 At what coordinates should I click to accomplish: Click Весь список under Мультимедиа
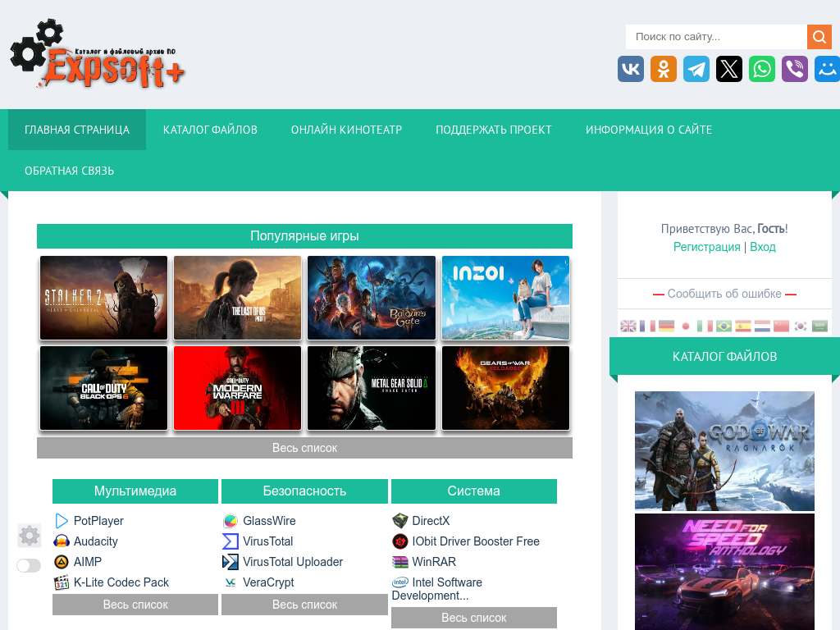pos(135,605)
